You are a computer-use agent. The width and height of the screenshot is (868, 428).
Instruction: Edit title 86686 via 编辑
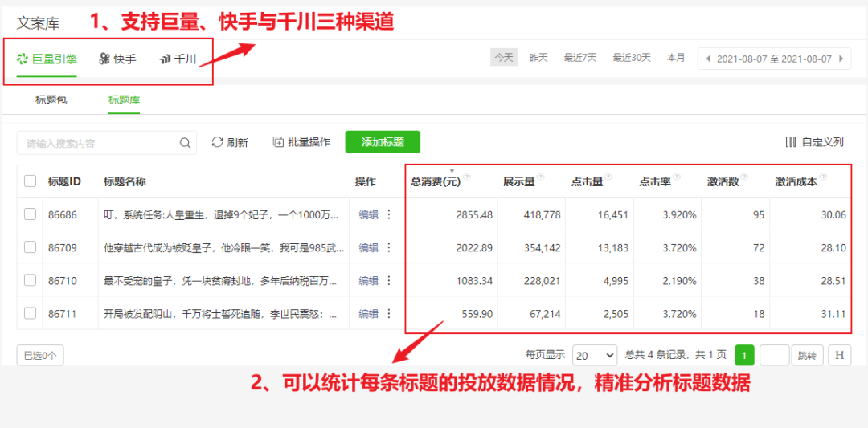point(368,214)
